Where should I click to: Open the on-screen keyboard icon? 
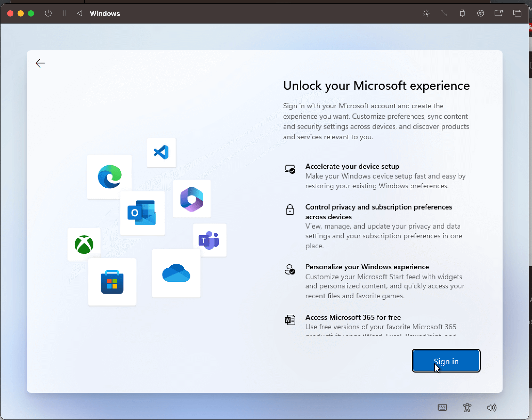coord(442,407)
